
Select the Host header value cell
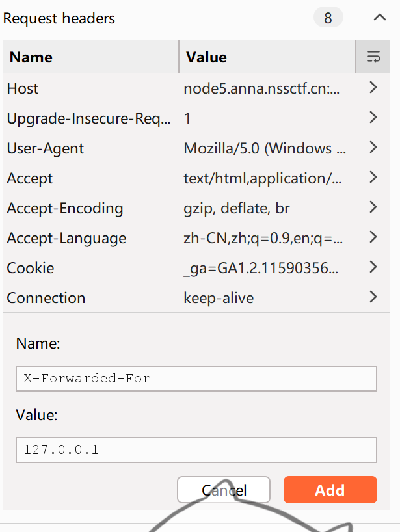coord(262,88)
